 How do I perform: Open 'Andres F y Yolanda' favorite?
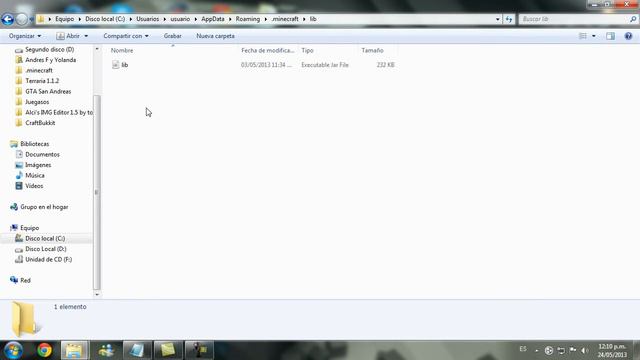click(50, 60)
